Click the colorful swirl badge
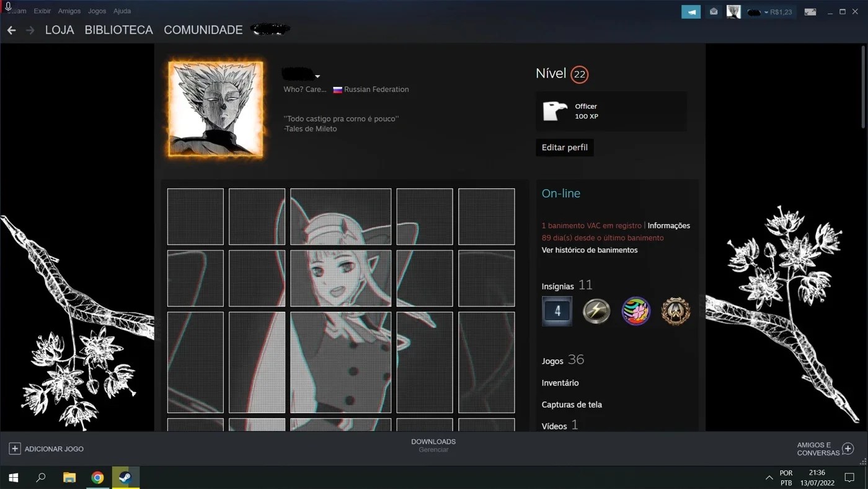Viewport: 868px width, 489px height. click(636, 312)
